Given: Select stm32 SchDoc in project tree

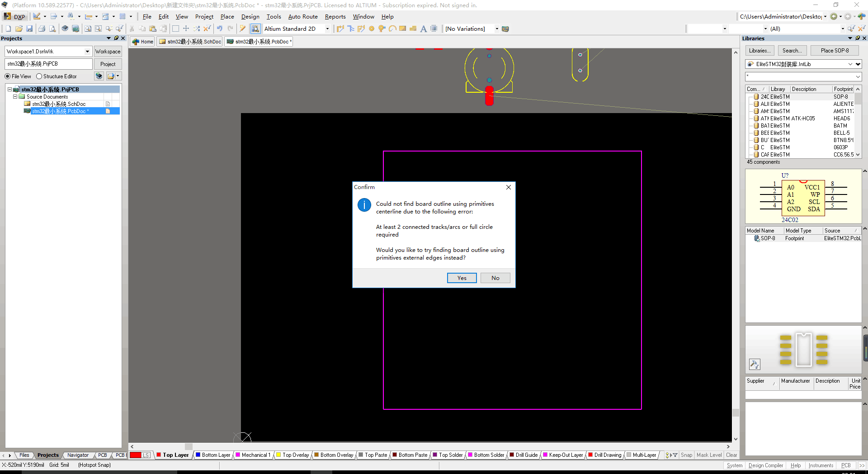Looking at the screenshot, I should tap(59, 104).
